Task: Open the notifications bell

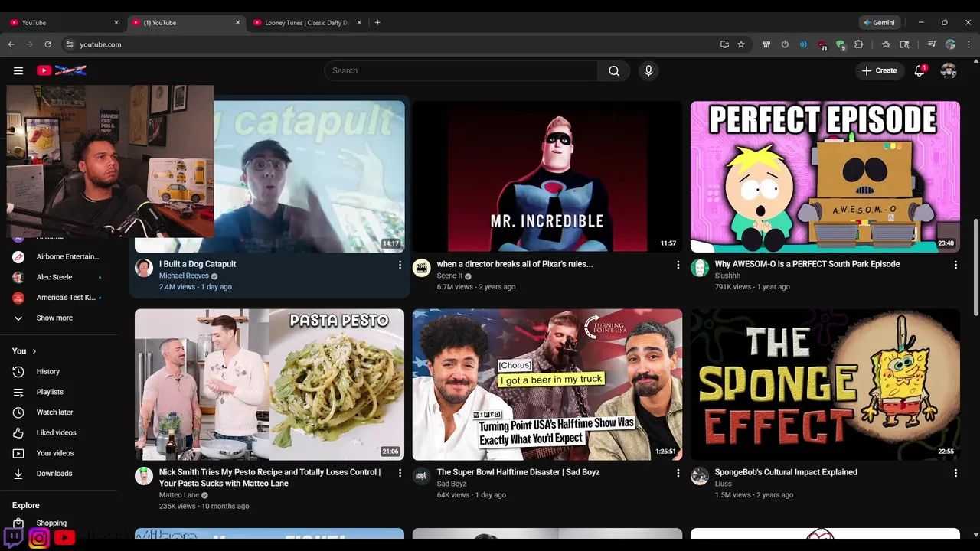Action: tap(920, 70)
